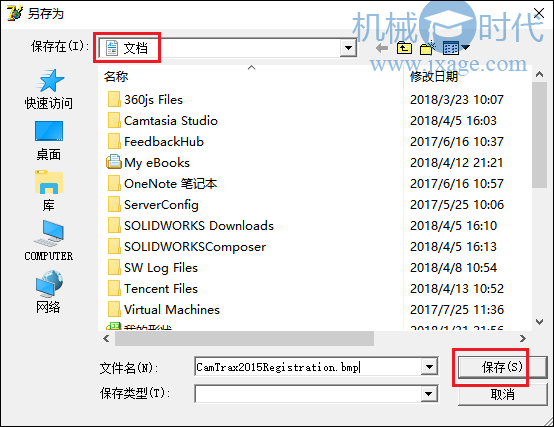
Task: Expand the 保存类型 dropdown
Action: pyautogui.click(x=429, y=393)
